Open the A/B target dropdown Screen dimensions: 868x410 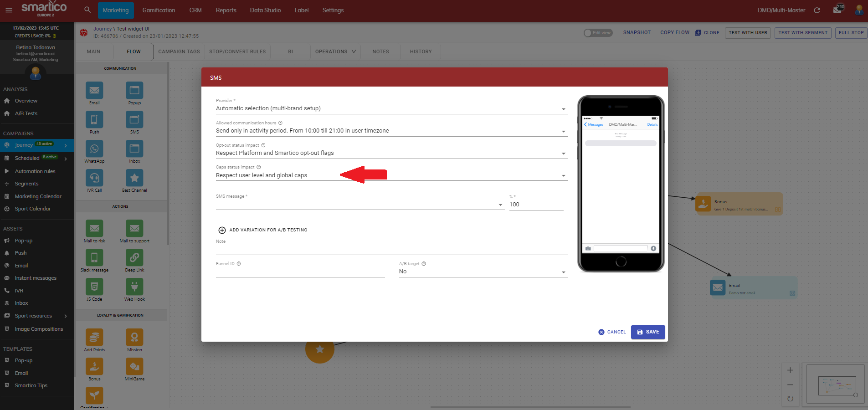click(x=483, y=272)
